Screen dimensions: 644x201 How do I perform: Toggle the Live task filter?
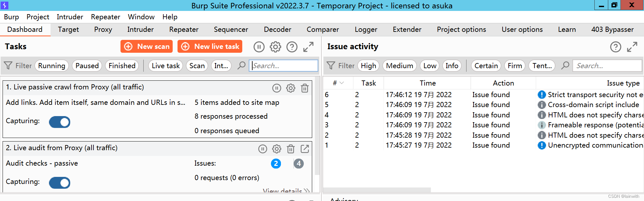[x=166, y=66]
